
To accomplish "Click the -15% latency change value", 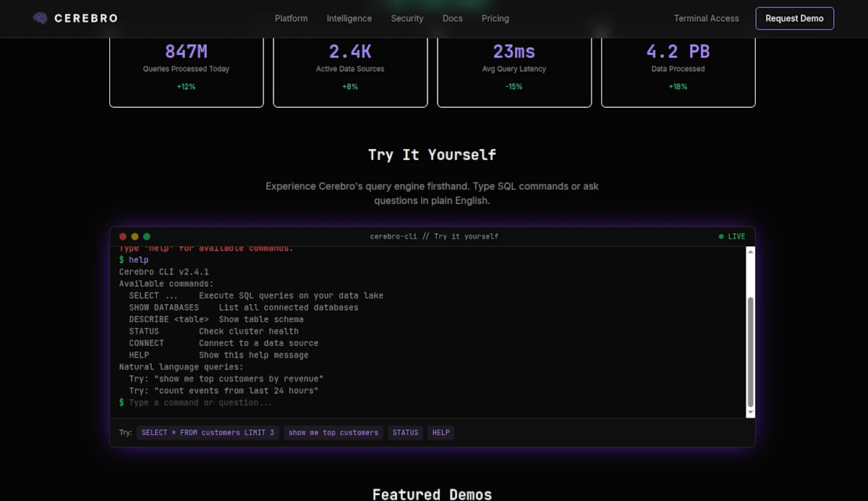I will pyautogui.click(x=514, y=86).
